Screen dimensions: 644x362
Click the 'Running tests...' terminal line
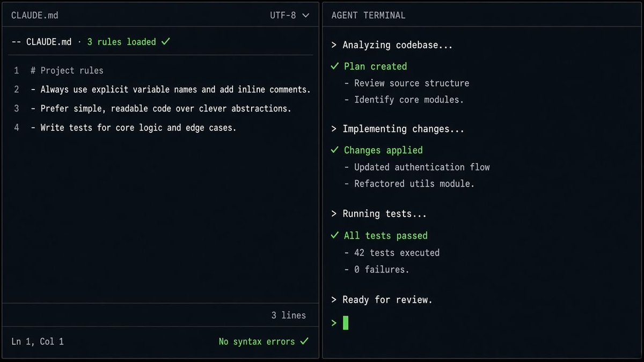pyautogui.click(x=379, y=213)
